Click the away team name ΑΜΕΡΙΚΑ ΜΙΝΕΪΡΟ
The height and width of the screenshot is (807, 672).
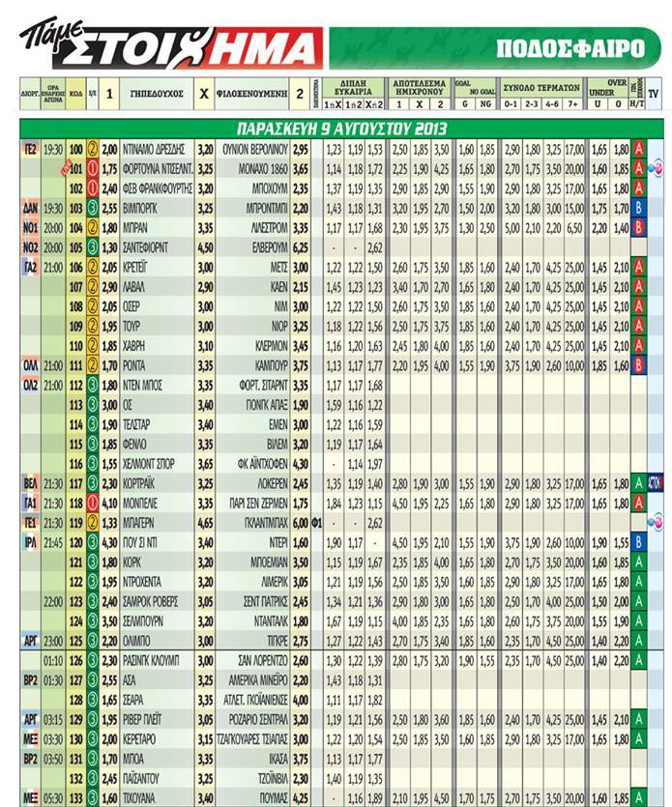(258, 680)
